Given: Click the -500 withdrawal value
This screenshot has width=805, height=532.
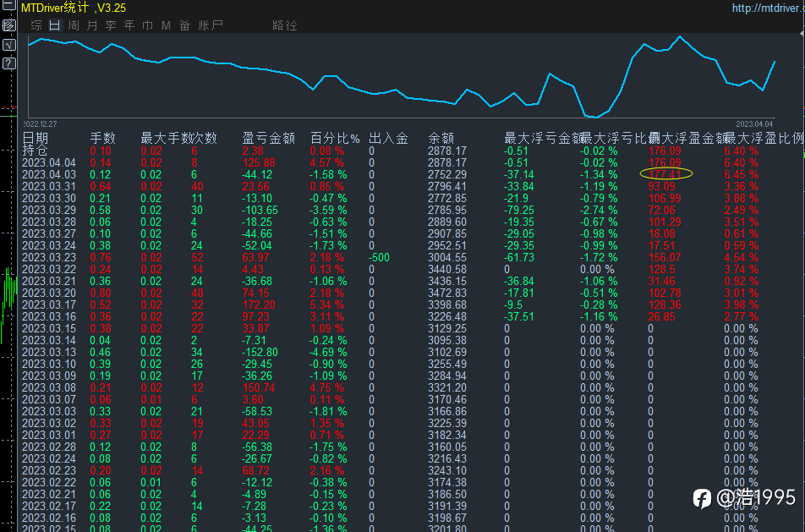Looking at the screenshot, I should tap(379, 257).
